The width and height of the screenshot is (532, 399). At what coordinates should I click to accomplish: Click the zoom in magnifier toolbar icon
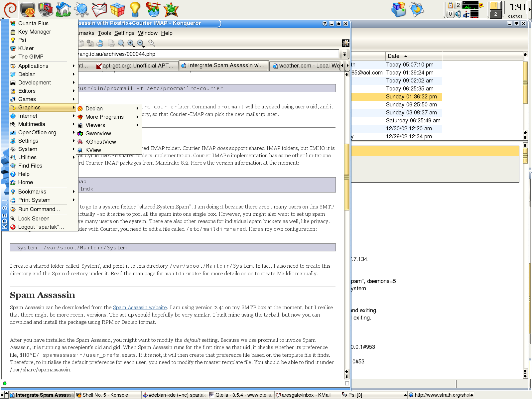click(131, 43)
